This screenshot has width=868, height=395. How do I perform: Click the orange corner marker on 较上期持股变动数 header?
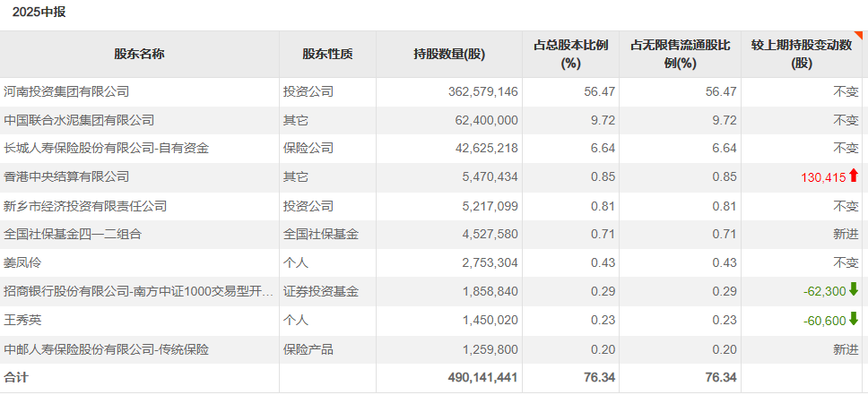click(859, 36)
